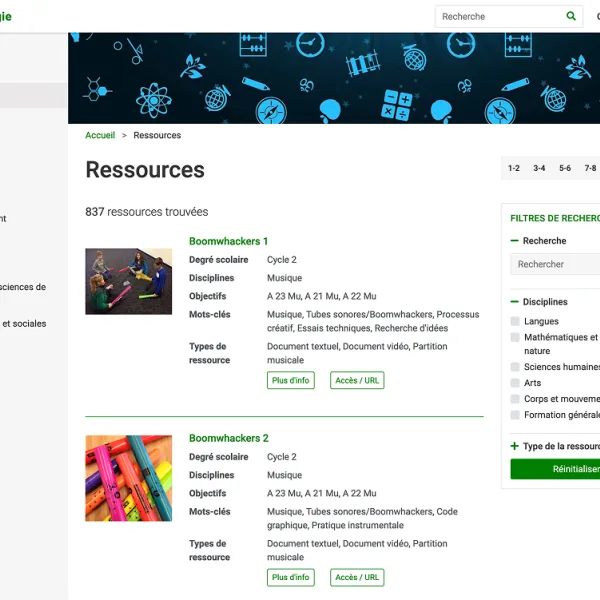Switch to the 5-6 grade level tab
Screen dimensions: 600x600
[565, 168]
